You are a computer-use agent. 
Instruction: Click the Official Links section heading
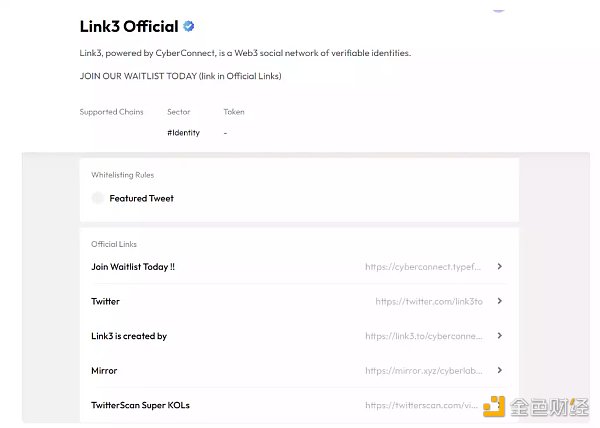point(114,244)
